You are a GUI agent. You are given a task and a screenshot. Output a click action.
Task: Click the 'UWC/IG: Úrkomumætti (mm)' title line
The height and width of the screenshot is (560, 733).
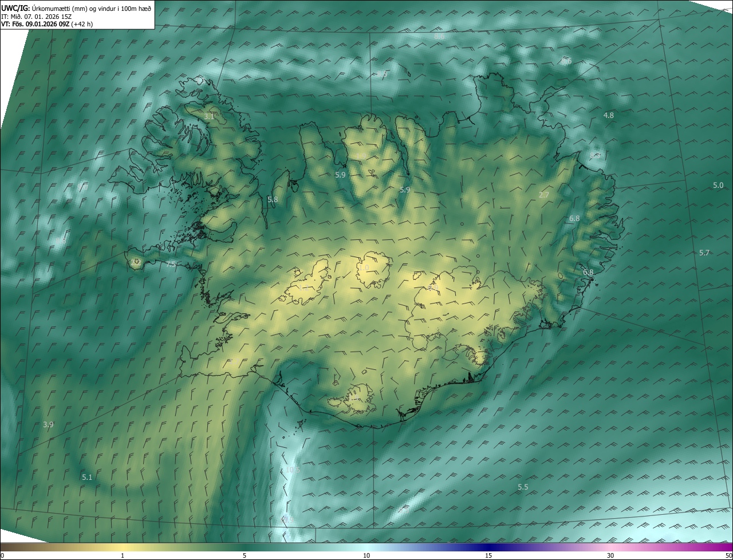77,8
